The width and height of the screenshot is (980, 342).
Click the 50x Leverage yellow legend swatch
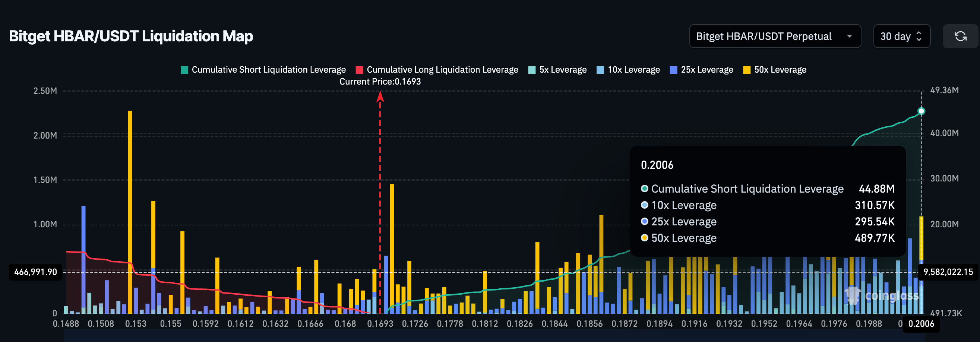746,70
